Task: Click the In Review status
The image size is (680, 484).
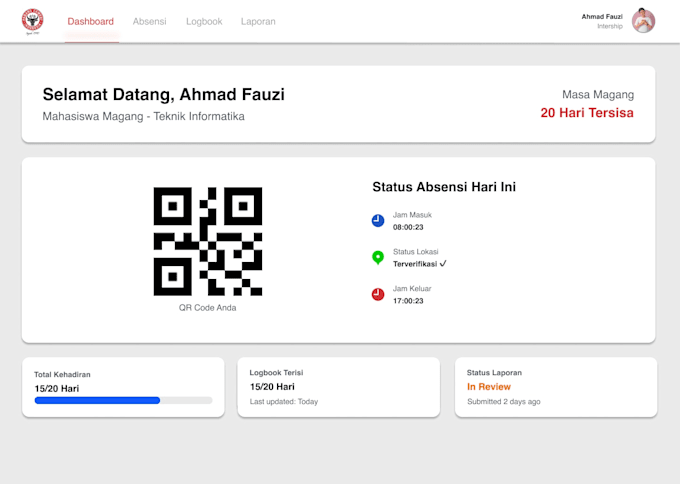Action: (489, 387)
